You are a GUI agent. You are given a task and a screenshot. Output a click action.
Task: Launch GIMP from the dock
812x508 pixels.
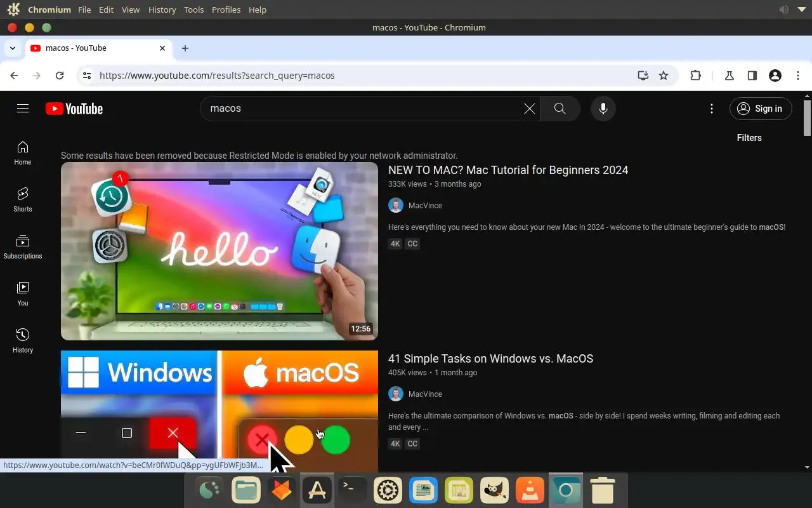click(495, 490)
